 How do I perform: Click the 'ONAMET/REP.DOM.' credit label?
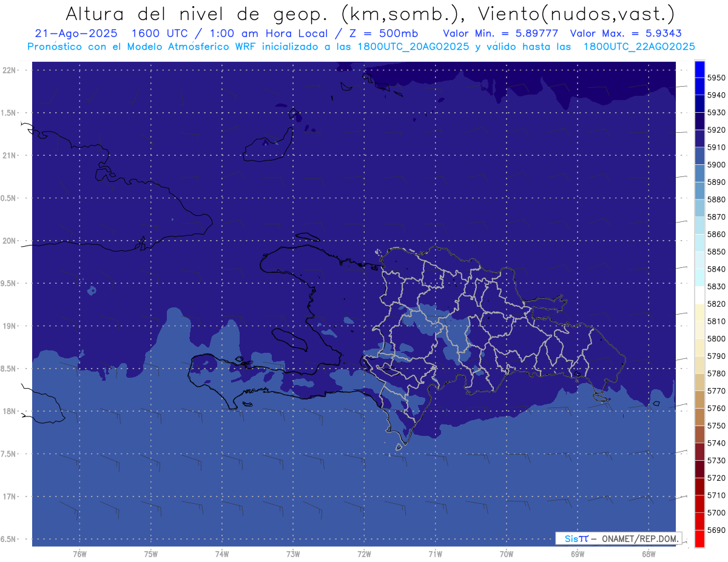(x=640, y=538)
